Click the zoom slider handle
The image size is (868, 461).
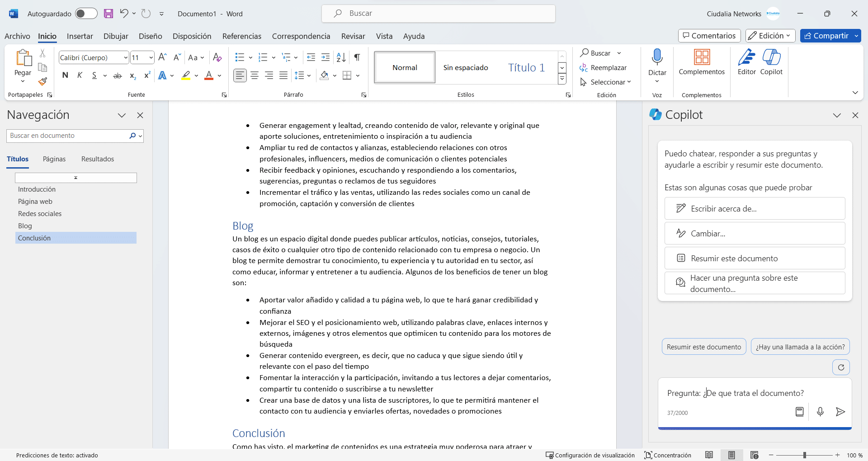click(805, 455)
